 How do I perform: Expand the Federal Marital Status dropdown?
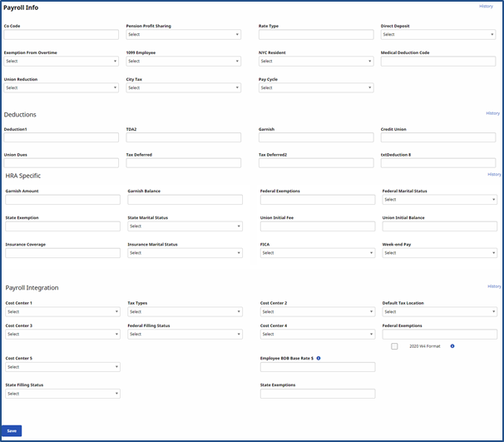point(439,200)
